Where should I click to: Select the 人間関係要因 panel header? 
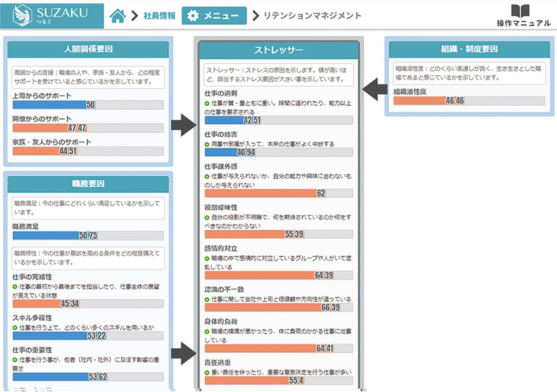(x=88, y=49)
